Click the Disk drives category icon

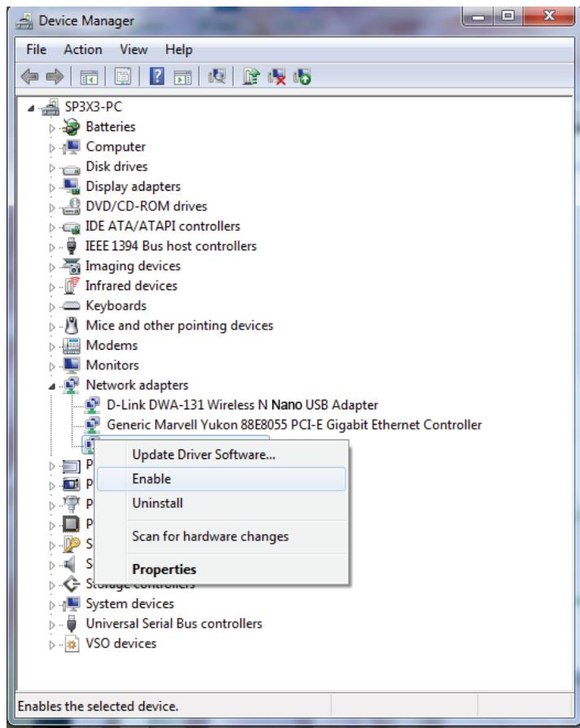(71, 169)
